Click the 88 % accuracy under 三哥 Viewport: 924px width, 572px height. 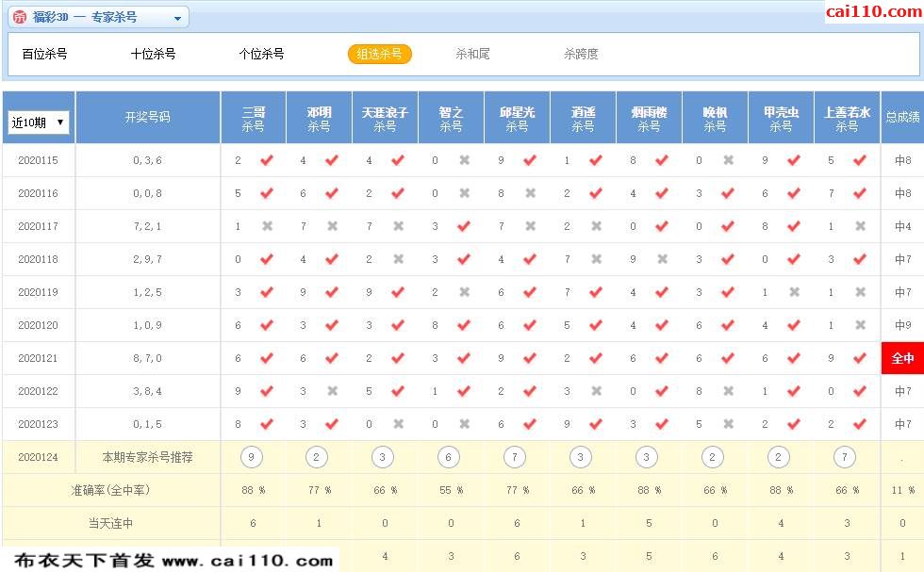click(254, 490)
